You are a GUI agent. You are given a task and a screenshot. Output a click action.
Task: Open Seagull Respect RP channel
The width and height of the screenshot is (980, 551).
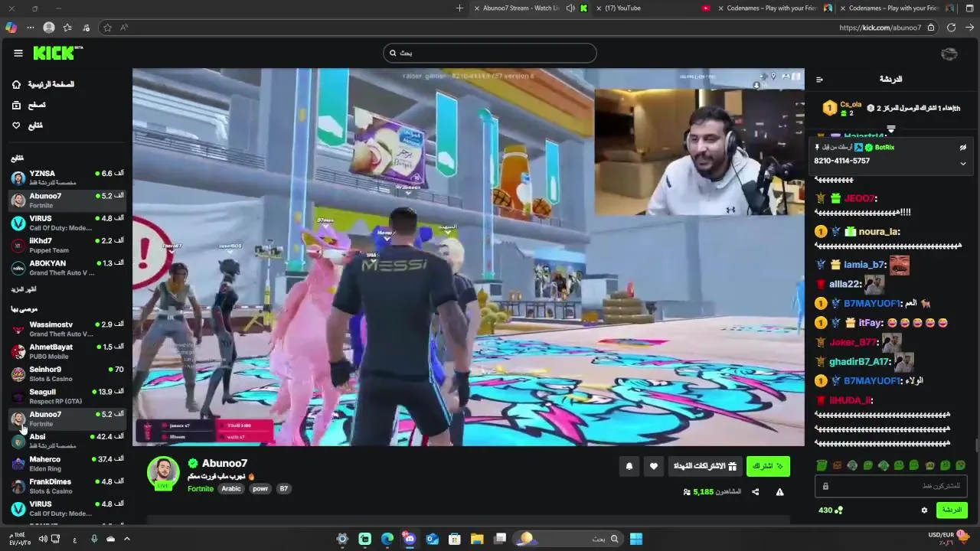click(67, 396)
